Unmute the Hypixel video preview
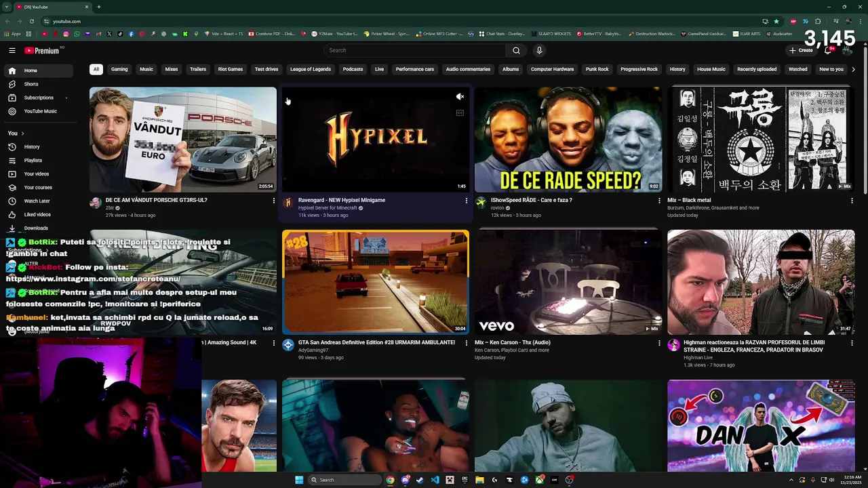The width and height of the screenshot is (868, 488). (x=460, y=97)
